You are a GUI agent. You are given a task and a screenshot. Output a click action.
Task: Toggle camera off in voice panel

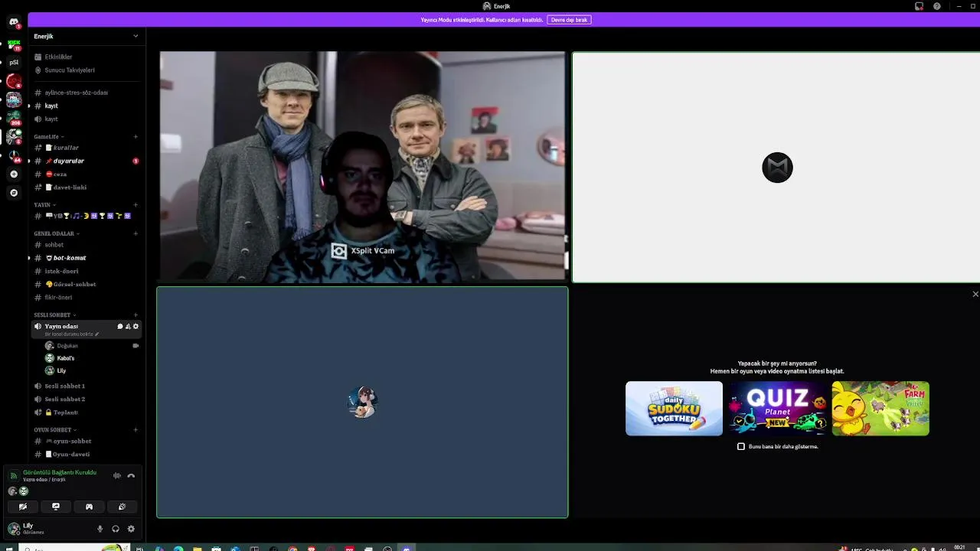(23, 507)
